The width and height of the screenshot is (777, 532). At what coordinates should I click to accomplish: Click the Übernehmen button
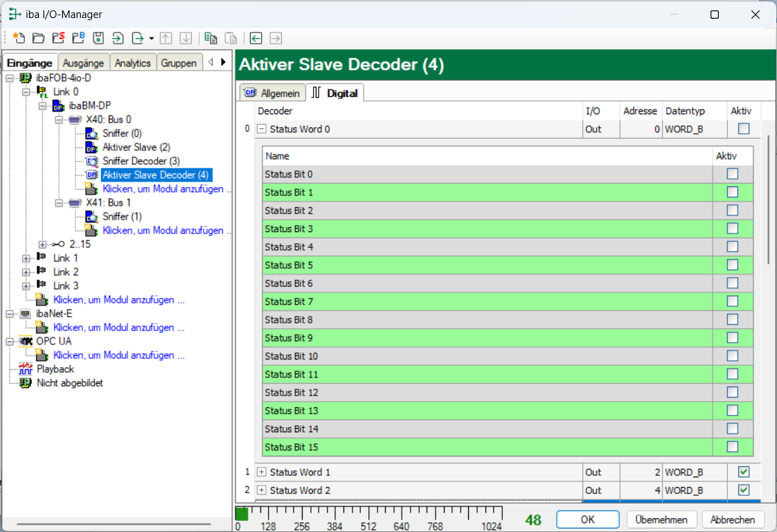(x=661, y=520)
